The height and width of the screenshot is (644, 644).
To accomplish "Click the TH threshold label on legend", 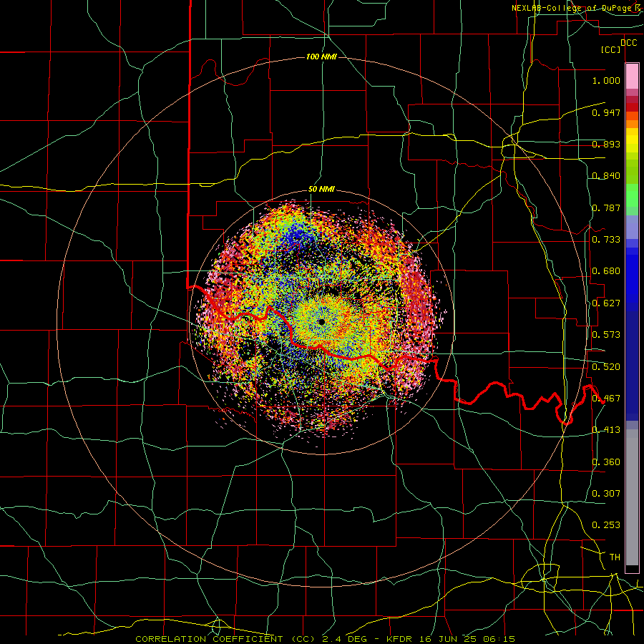I will (x=615, y=557).
